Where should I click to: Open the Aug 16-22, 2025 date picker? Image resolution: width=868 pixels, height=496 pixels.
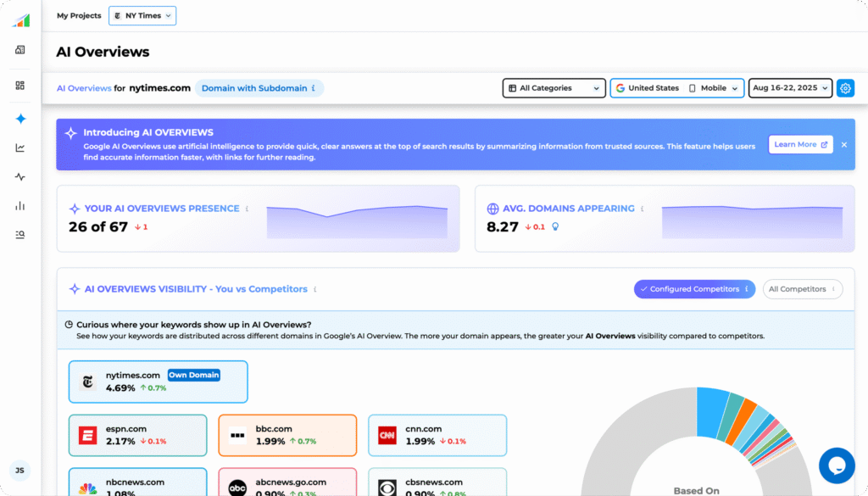[790, 88]
